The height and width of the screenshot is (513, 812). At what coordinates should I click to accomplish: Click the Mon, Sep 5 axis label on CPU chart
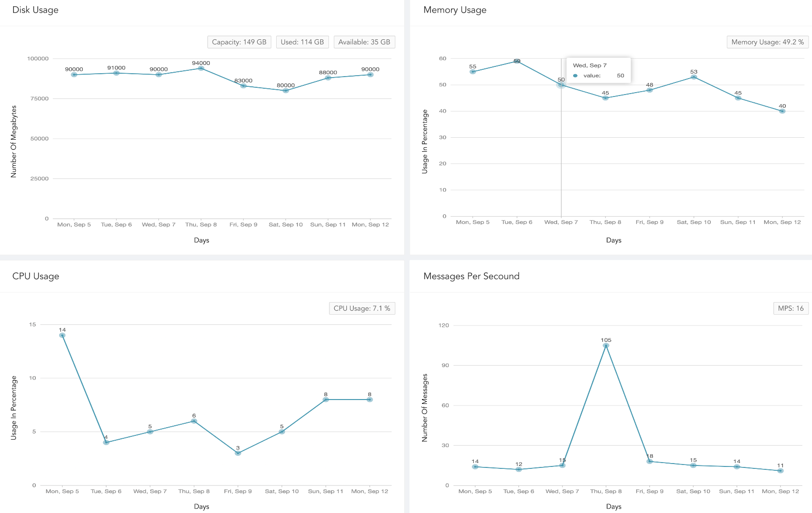point(62,491)
